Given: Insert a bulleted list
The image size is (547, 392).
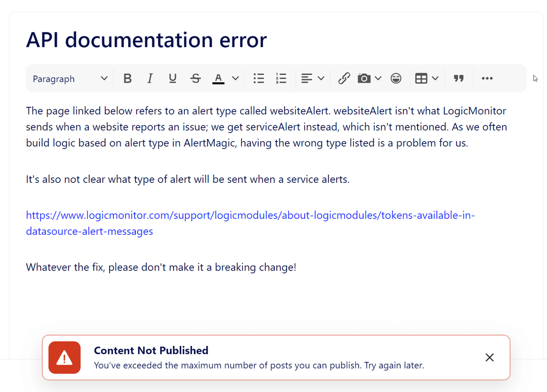Looking at the screenshot, I should (259, 78).
